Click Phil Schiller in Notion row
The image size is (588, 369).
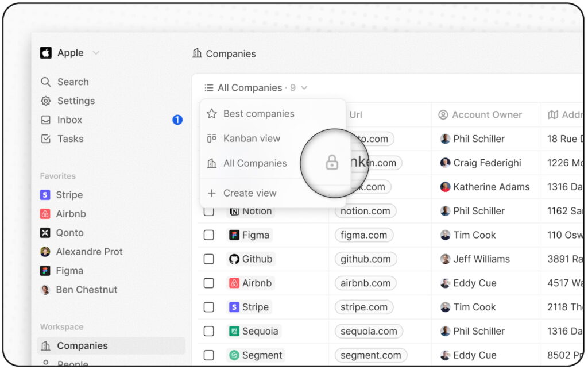coord(473,211)
